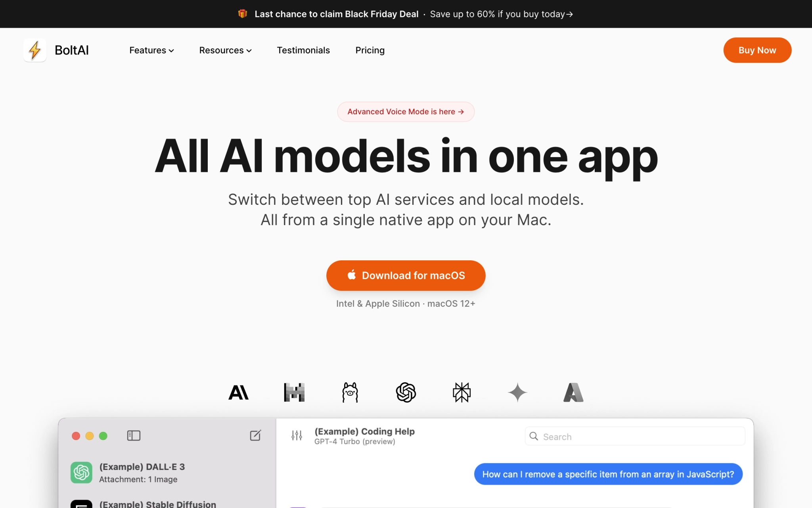This screenshot has height=508, width=812.
Task: Click the Ollama llama logo icon
Action: (350, 393)
